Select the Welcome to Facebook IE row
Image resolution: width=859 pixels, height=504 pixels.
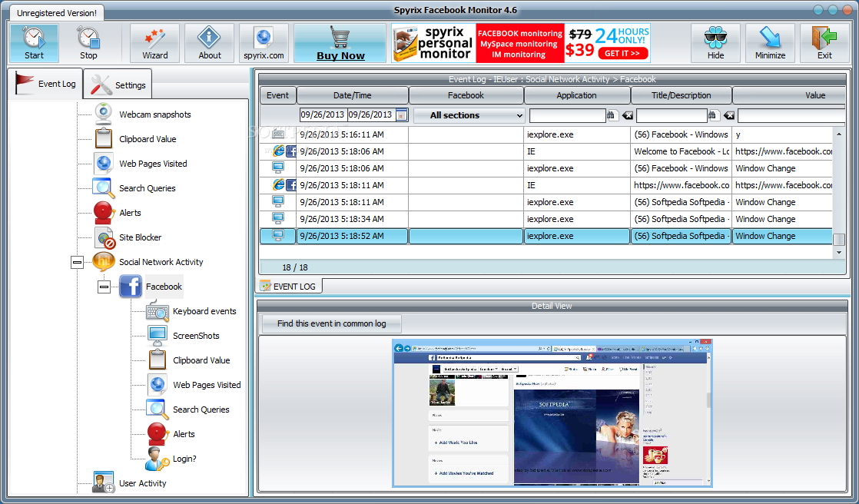click(546, 151)
